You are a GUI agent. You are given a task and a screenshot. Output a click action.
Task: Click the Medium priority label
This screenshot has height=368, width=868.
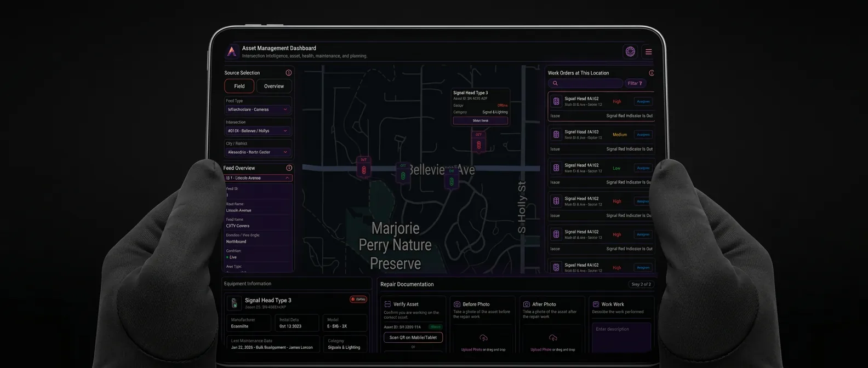point(620,135)
